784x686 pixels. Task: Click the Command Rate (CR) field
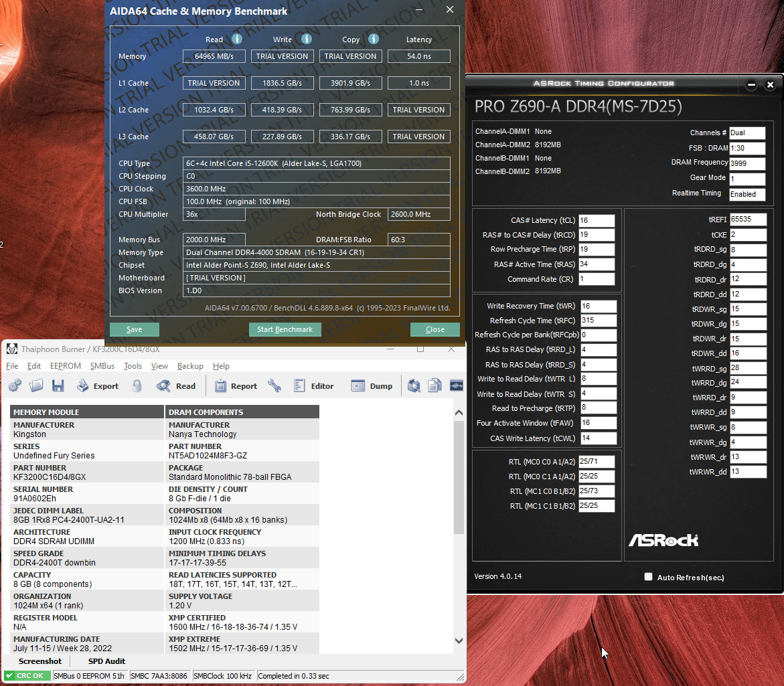(597, 279)
